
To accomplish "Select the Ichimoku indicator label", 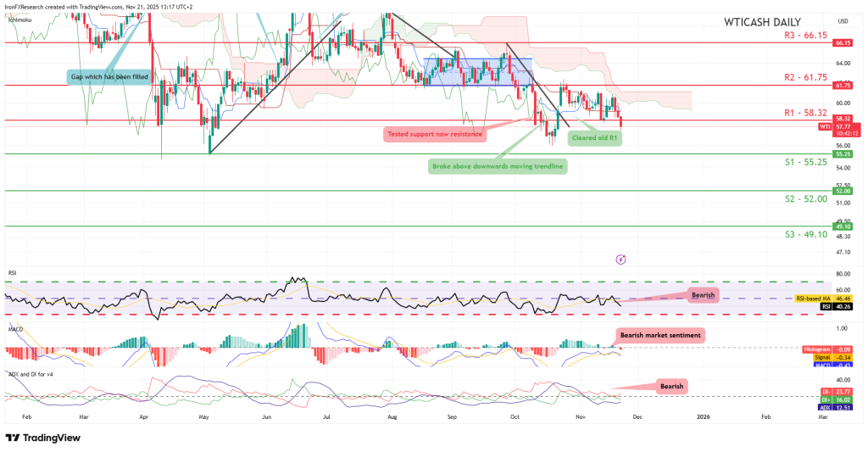I will tap(19, 18).
